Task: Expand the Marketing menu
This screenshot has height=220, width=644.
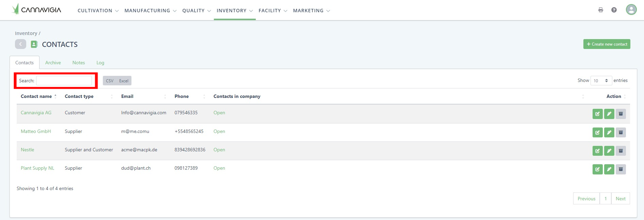Action: (311, 11)
